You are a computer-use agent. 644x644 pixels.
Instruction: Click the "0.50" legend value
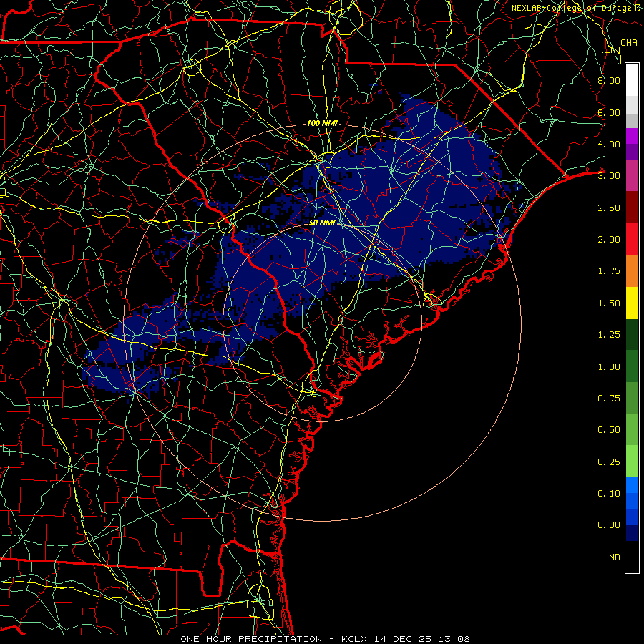point(609,430)
